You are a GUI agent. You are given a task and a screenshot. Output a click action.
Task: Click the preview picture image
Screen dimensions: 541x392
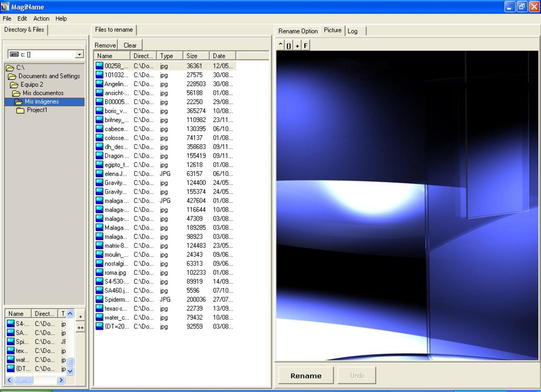click(x=407, y=205)
